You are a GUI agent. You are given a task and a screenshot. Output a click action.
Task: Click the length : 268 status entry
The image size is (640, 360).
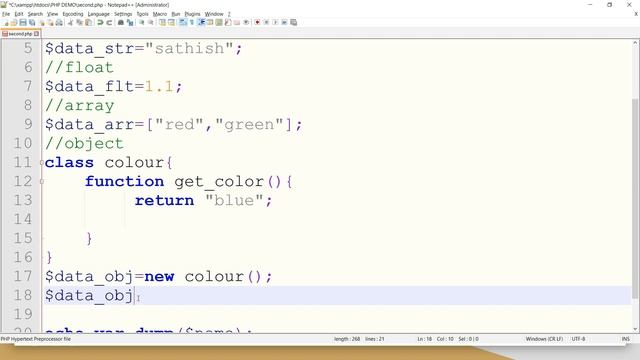click(347, 339)
